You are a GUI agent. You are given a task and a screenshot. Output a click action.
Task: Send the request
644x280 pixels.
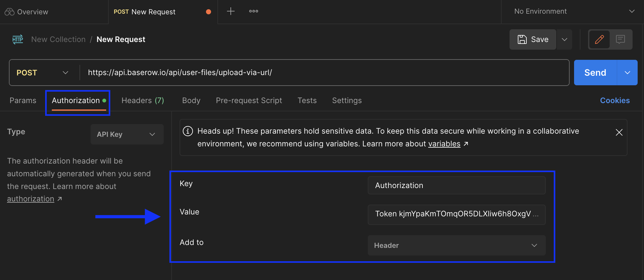(x=595, y=73)
